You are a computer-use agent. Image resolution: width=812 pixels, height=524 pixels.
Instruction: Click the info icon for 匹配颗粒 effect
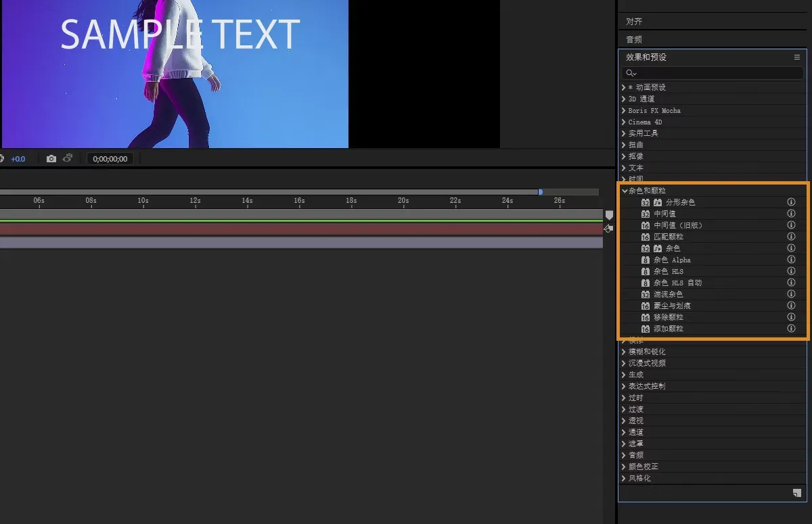pos(791,237)
